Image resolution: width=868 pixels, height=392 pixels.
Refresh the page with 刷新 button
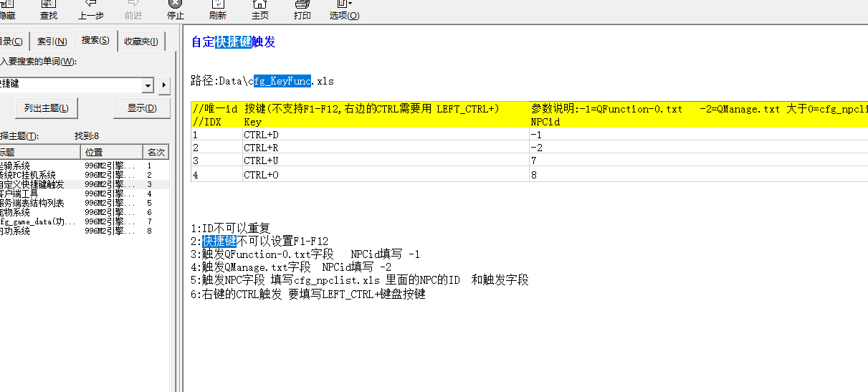click(217, 10)
